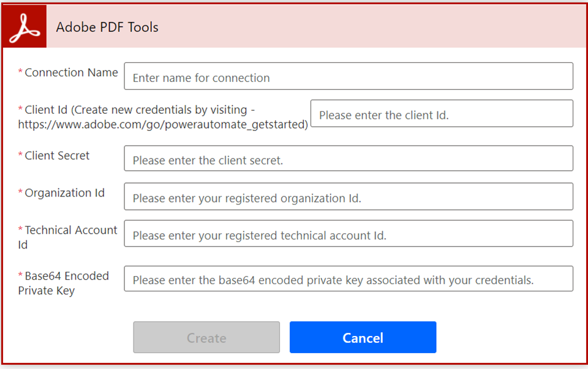588x369 pixels.
Task: Focus the Connection Name input field
Action: tap(349, 76)
